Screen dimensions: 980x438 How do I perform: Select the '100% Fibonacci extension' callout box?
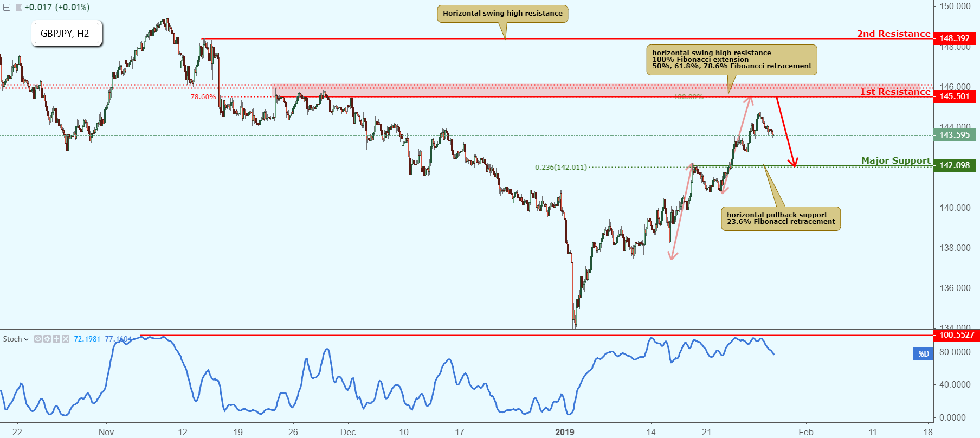click(x=732, y=60)
